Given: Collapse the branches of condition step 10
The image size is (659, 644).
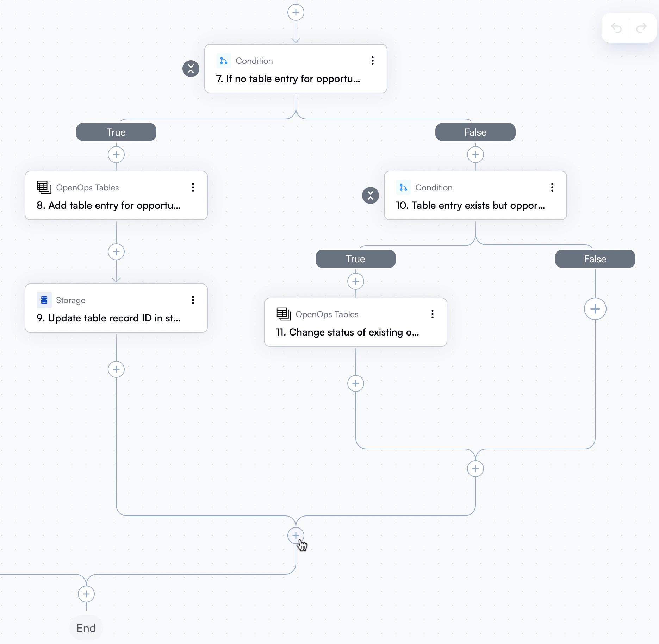Looking at the screenshot, I should [370, 195].
